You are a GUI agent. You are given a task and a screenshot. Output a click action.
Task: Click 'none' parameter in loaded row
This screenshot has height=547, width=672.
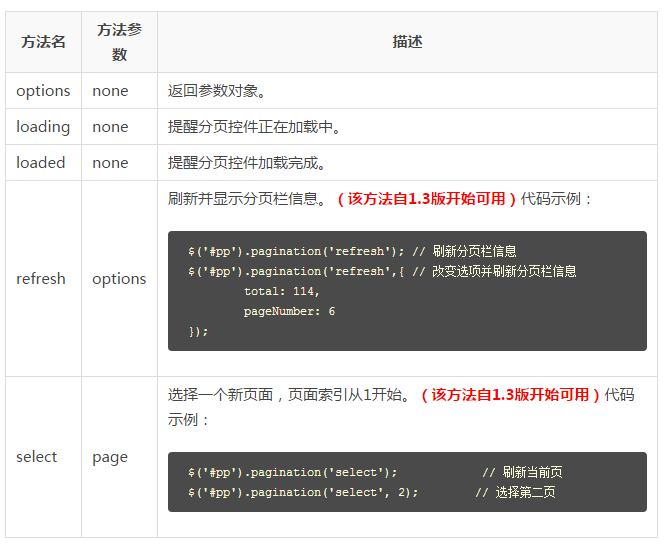pos(110,163)
